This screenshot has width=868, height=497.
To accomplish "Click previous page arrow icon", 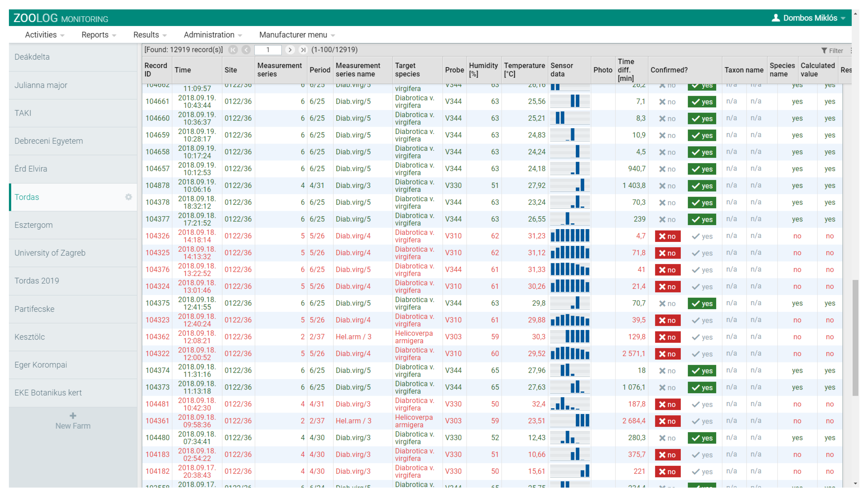I will point(246,50).
